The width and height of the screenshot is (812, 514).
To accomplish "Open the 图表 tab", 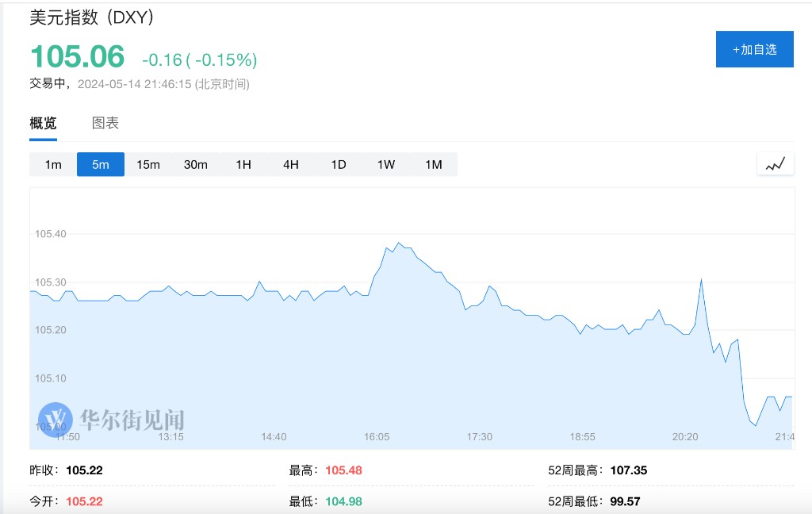I will [105, 123].
